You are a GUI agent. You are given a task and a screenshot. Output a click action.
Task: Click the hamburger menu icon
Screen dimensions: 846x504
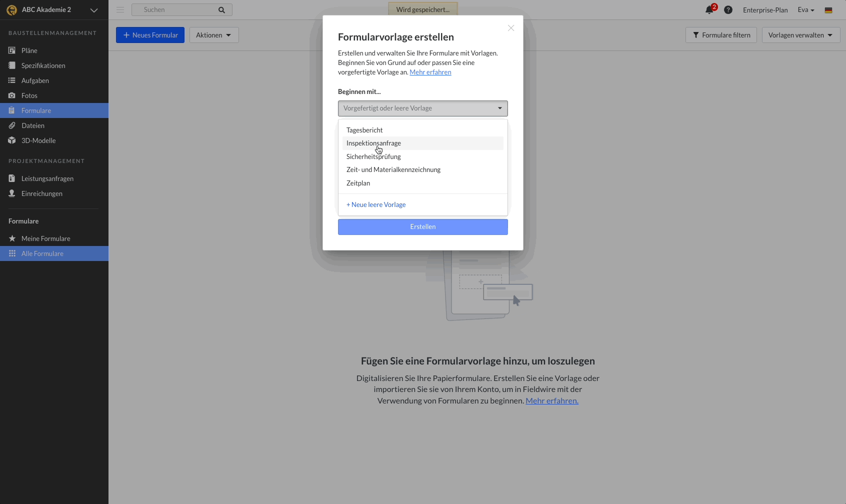(x=120, y=10)
